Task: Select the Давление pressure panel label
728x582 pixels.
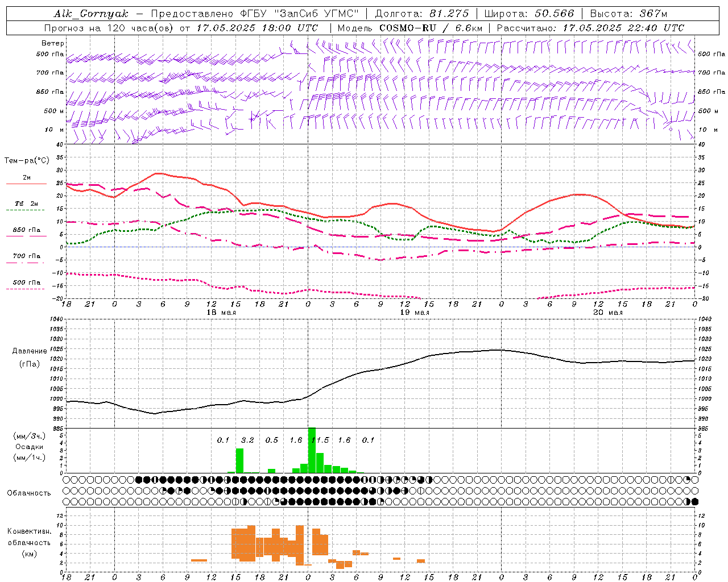Action: 30,351
